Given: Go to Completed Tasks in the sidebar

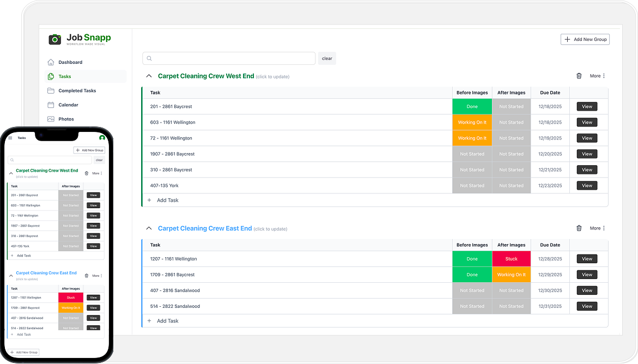Looking at the screenshot, I should click(x=77, y=90).
